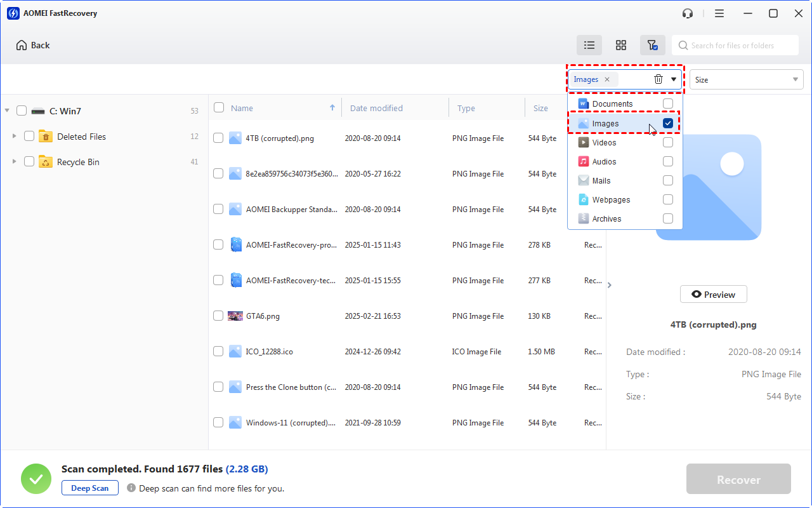Screen dimensions: 812x508
Task: Select Mails in the filter list
Action: click(x=625, y=181)
